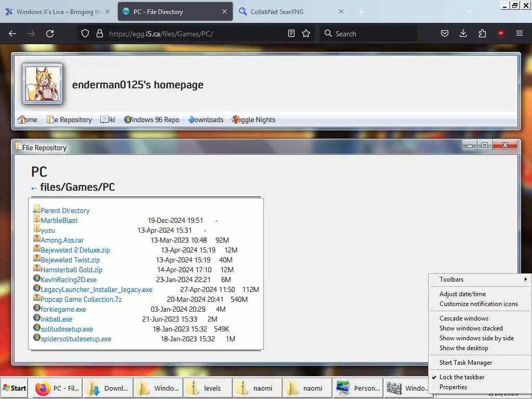The height and width of the screenshot is (399, 532).
Task: Download Bejeweled 2 Deluxe.zip
Action: 75,250
